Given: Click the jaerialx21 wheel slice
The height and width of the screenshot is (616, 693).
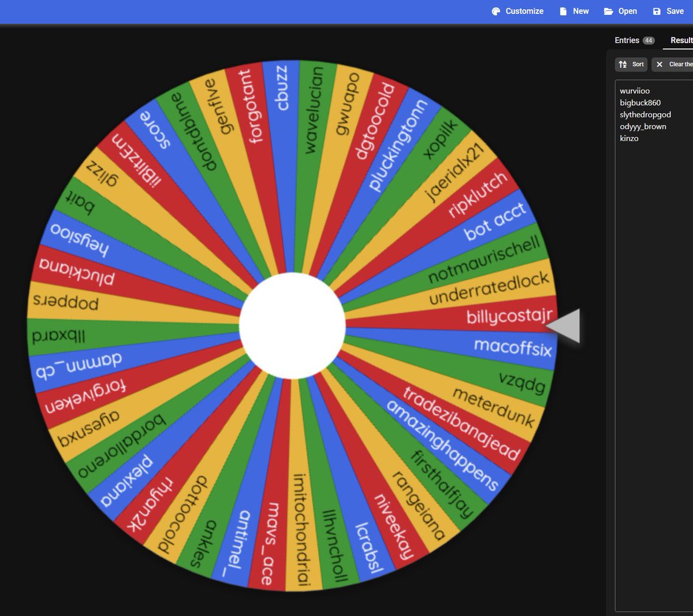Looking at the screenshot, I should click(x=454, y=173).
